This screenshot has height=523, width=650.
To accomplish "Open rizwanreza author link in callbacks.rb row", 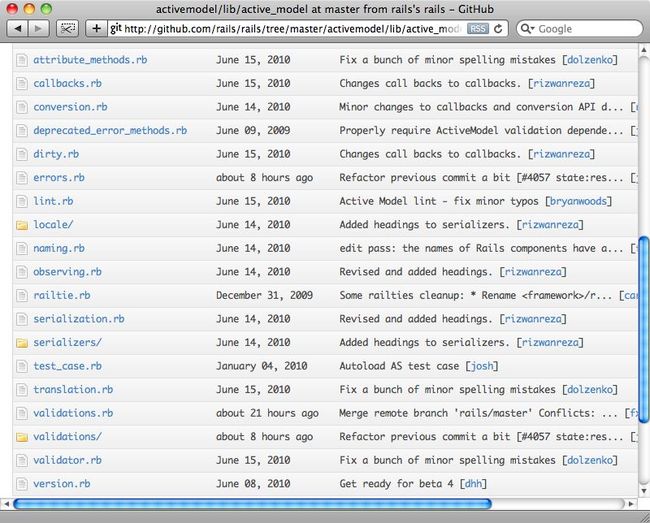I will 561,83.
